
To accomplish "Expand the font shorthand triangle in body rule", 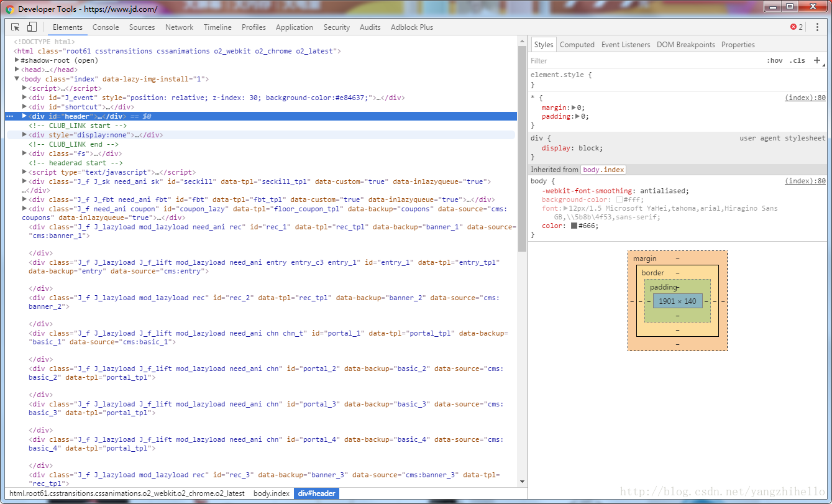I will coord(565,208).
